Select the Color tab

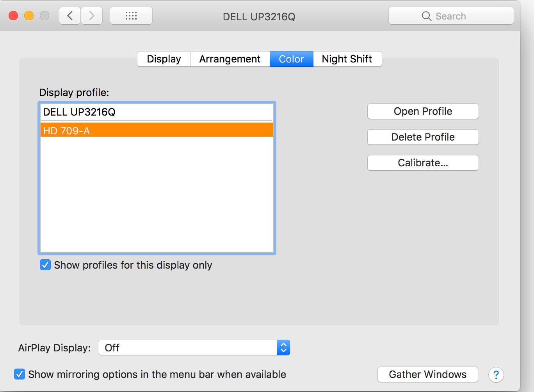click(291, 59)
